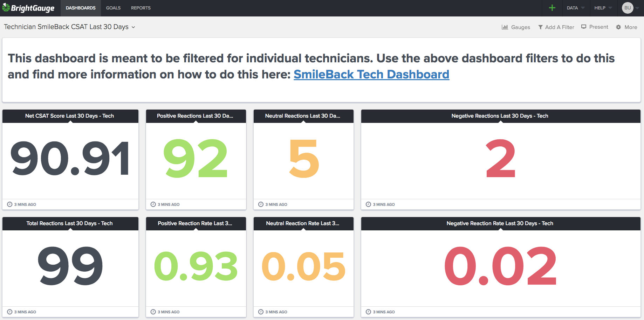The image size is (644, 320).
Task: Click the Neutral Reactions Last 30 Days title
Action: tap(303, 116)
